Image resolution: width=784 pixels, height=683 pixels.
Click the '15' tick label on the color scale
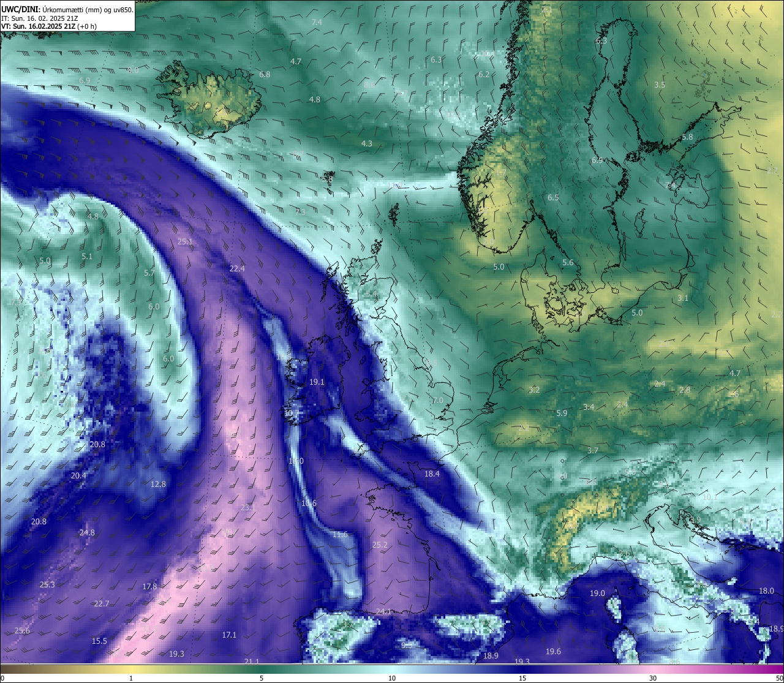(x=522, y=678)
